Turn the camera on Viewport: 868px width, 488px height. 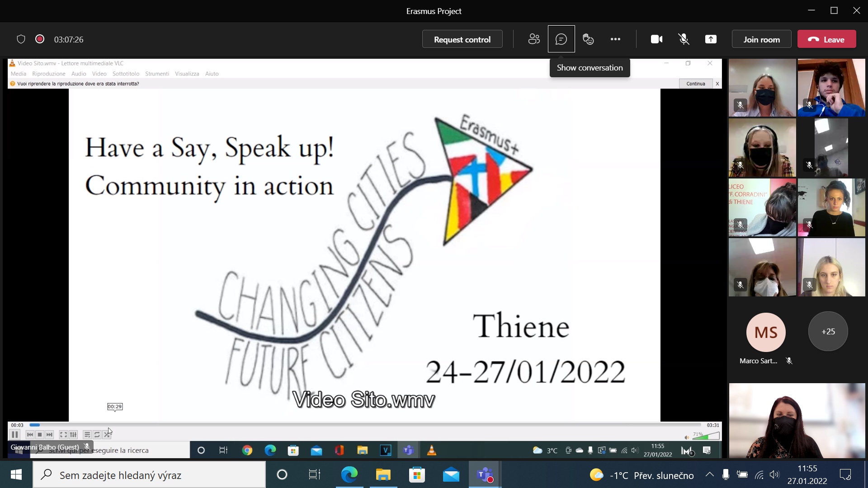(x=656, y=39)
